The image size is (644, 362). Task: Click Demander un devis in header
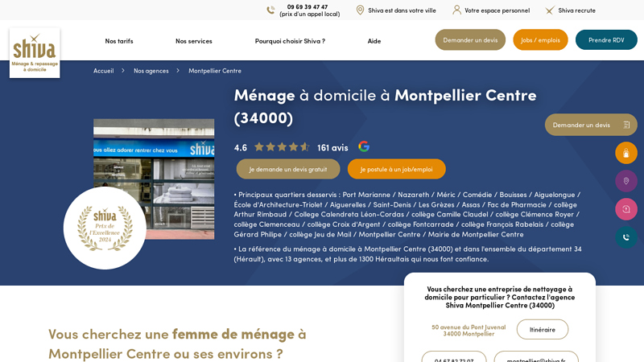470,39
